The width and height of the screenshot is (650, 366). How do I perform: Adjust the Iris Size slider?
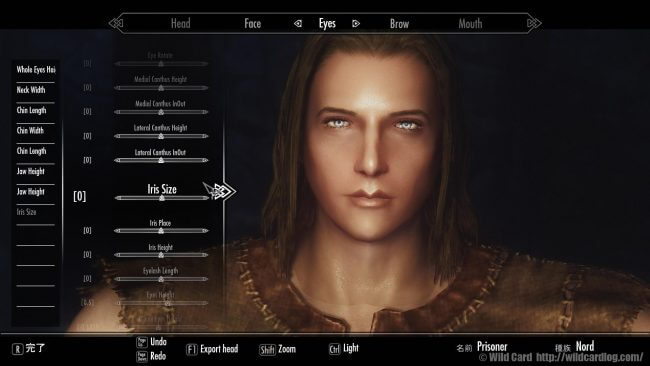click(162, 198)
